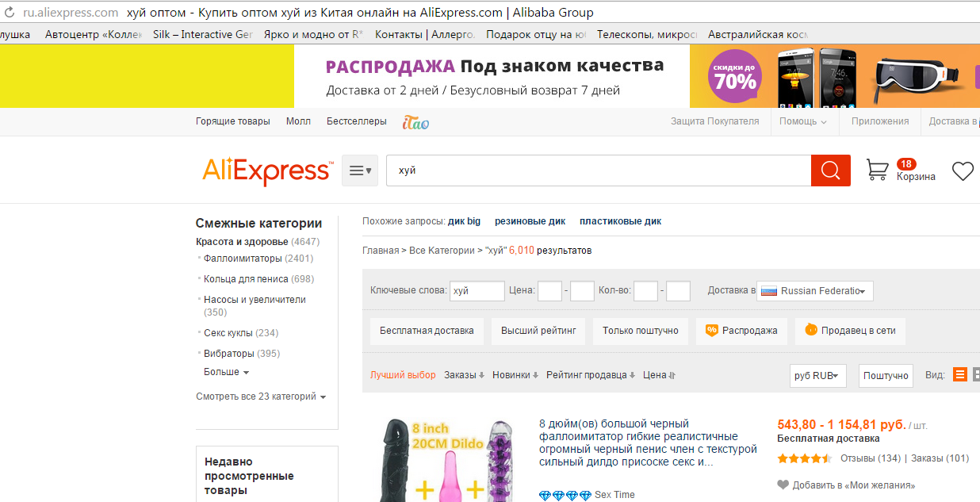The height and width of the screenshot is (502, 980).
Task: Toggle the Продавец в сети filter
Action: point(850,331)
